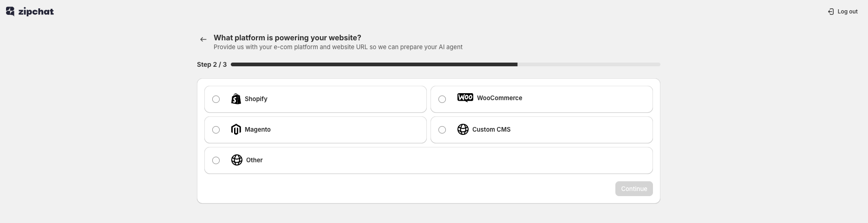Choose the Custom CMS radio button
The image size is (868, 223).
tap(442, 130)
